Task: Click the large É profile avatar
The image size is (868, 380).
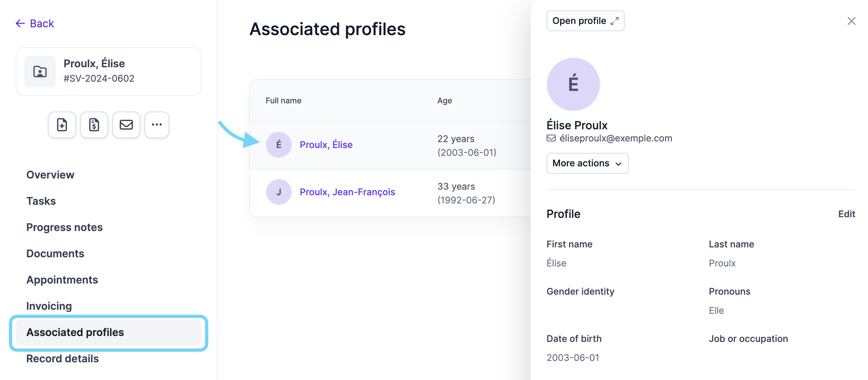Action: coord(573,84)
